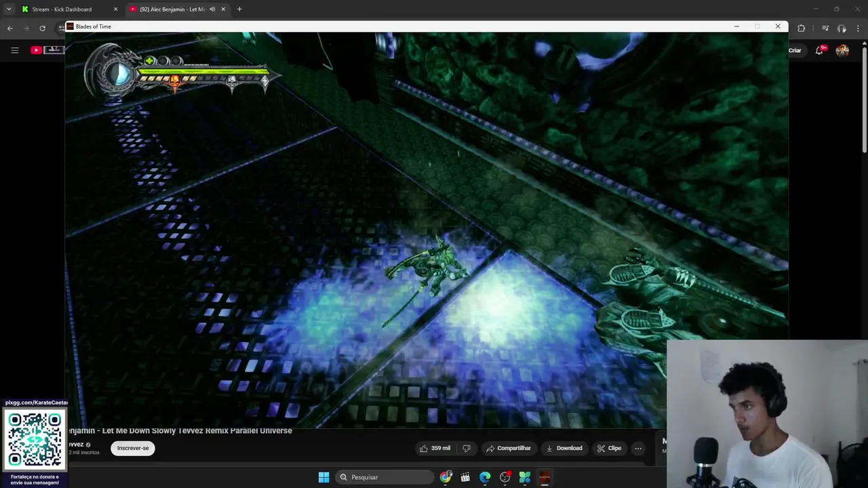Screen dimensions: 868x488
Task: Click the video title text
Action: 179,431
